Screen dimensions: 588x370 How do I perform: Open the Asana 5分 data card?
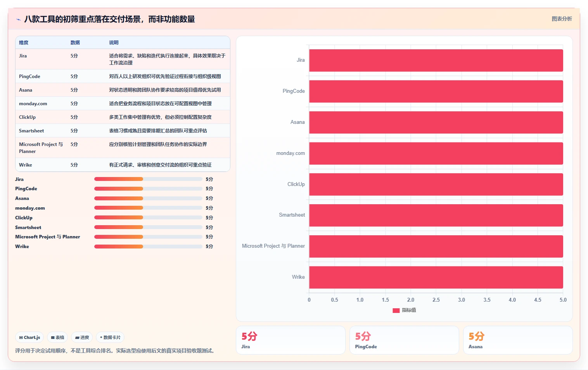(518, 340)
